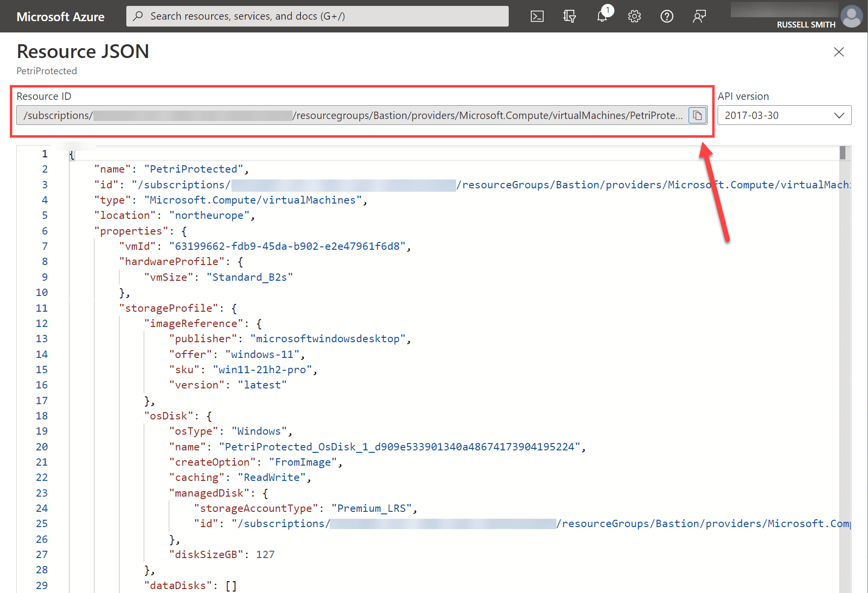This screenshot has height=593, width=868.
Task: Go to Microsoft Azure home
Action: (60, 16)
